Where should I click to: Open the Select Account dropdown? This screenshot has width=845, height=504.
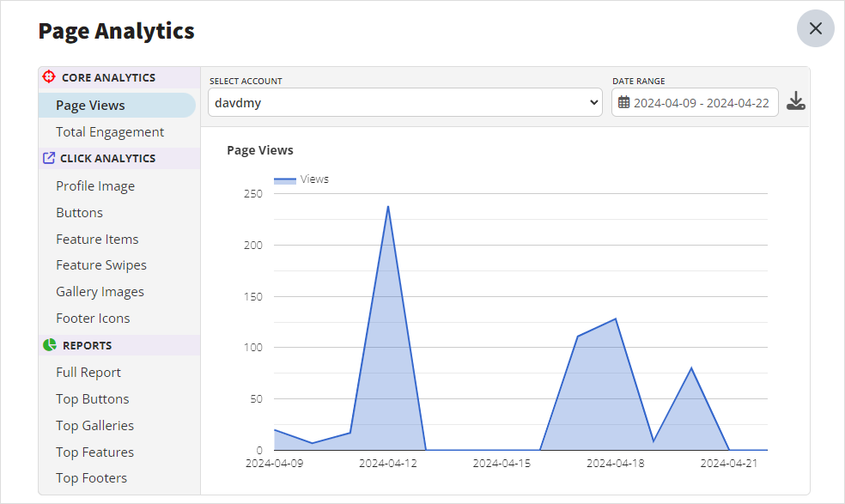[405, 102]
